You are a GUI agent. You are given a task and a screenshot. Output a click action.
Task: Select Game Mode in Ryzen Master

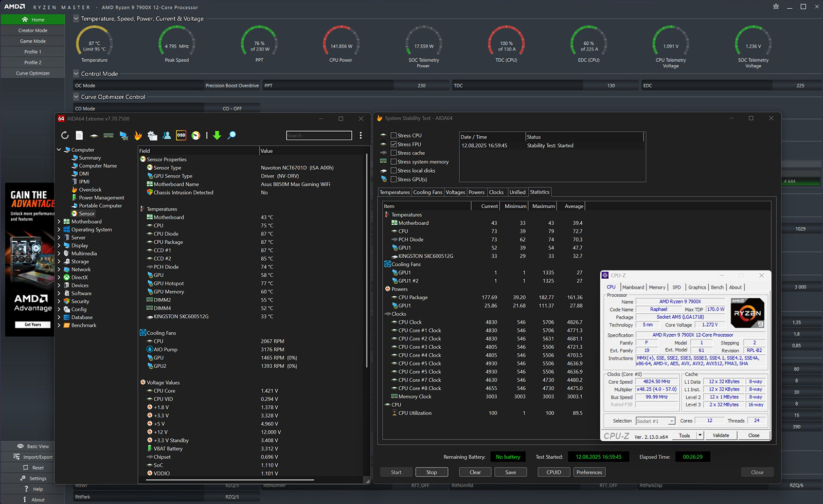tap(33, 41)
